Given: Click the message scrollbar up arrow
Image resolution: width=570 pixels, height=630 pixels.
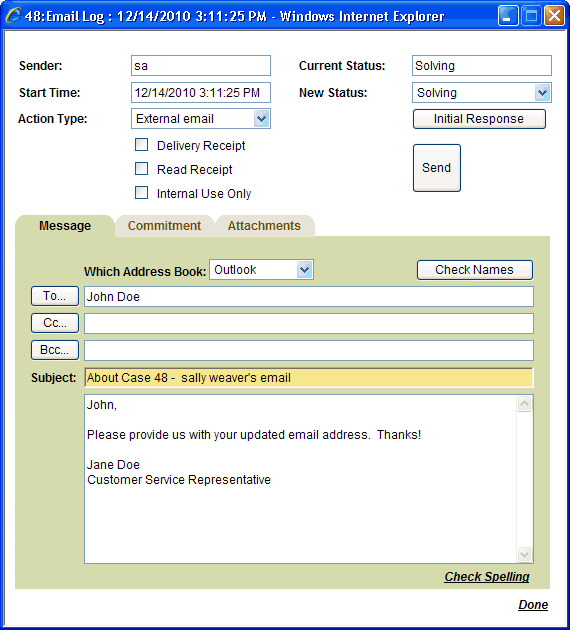Looking at the screenshot, I should click(524, 403).
